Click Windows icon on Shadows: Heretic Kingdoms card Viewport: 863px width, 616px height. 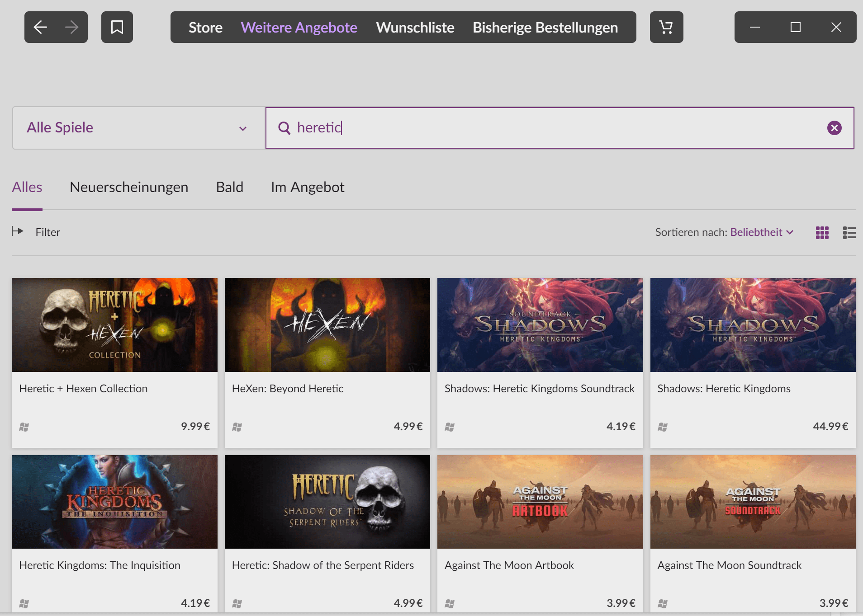pyautogui.click(x=663, y=427)
